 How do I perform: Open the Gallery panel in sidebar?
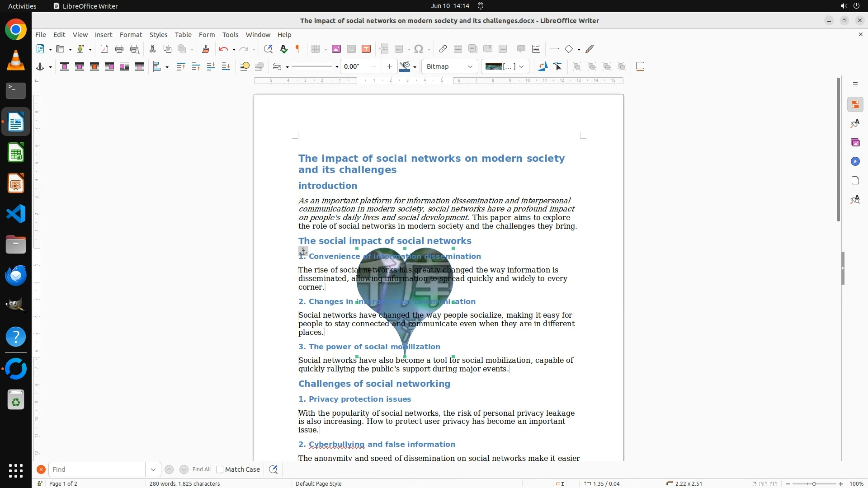click(855, 142)
